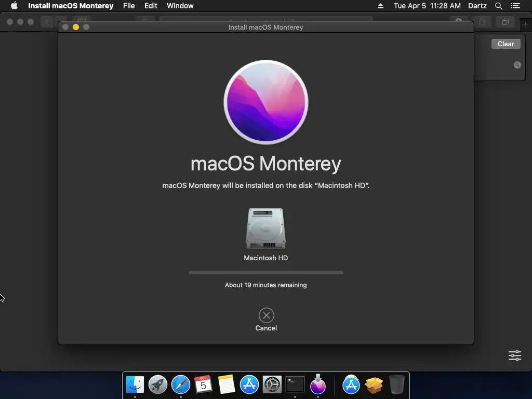Click the 'About 19 minutes remaining' text

[265, 285]
